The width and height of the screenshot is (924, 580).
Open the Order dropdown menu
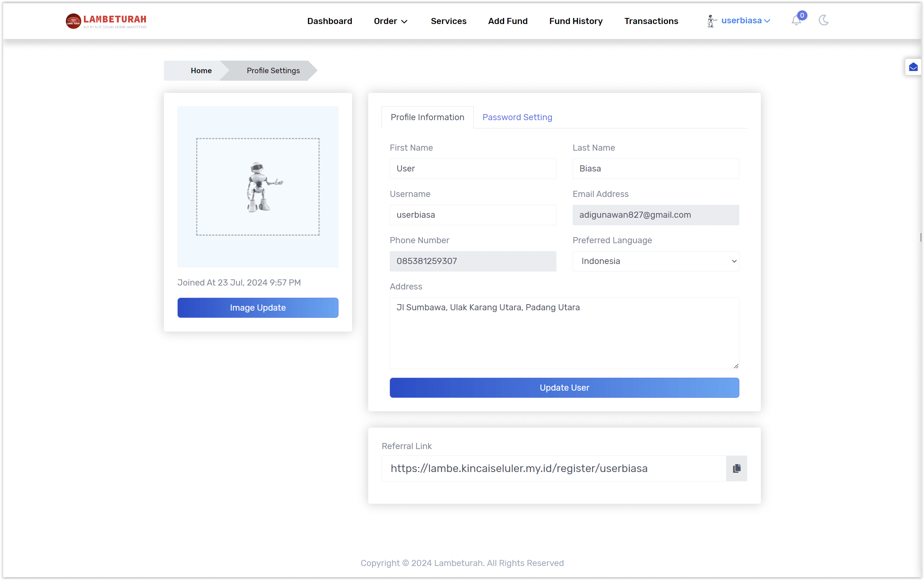[390, 21]
